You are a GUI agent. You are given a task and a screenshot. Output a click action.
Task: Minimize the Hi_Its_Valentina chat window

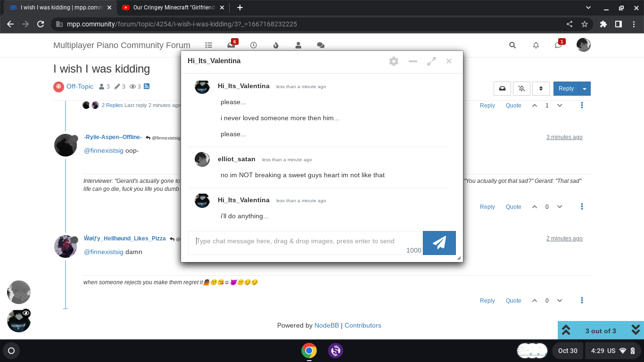click(413, 61)
